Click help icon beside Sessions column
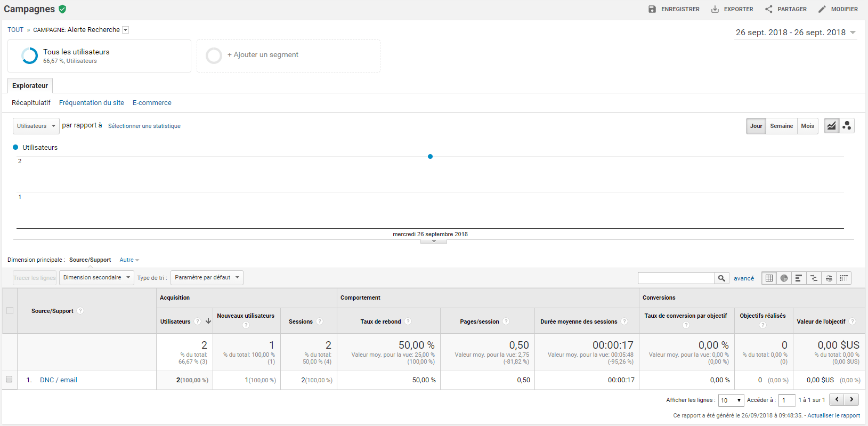Screen dimensions: 868x426 pyautogui.click(x=320, y=321)
